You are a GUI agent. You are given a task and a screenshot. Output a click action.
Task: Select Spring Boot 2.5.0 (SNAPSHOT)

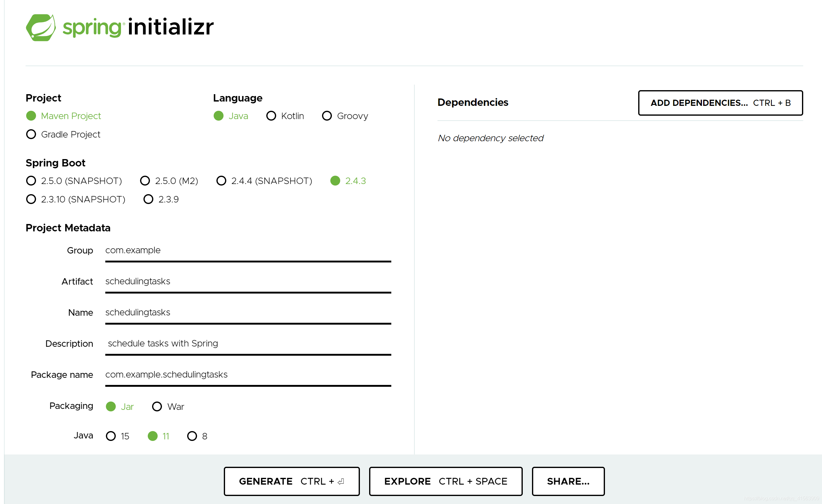(x=74, y=181)
